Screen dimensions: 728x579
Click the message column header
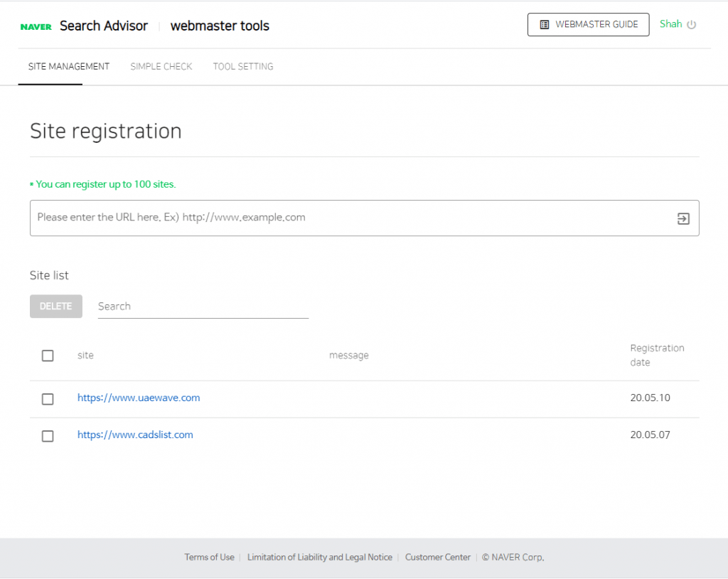pos(348,356)
